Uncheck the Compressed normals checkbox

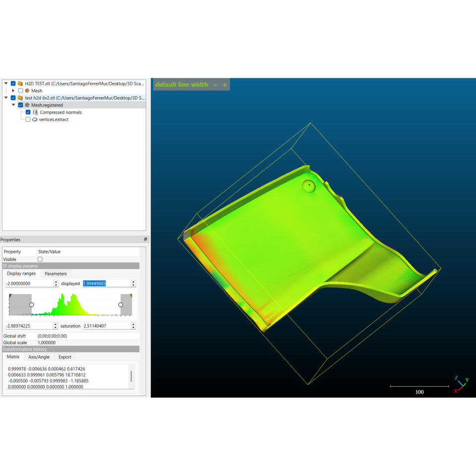point(28,113)
